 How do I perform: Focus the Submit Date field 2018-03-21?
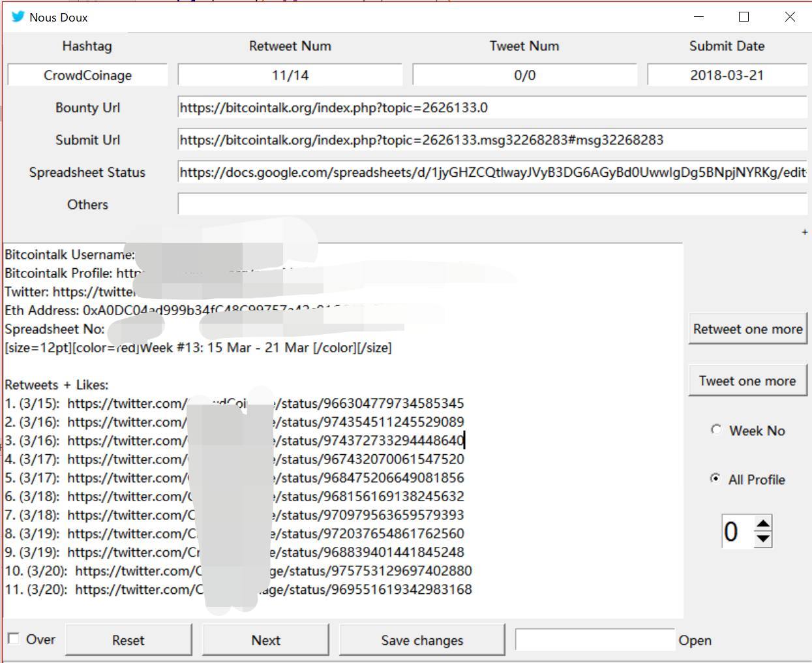point(727,75)
